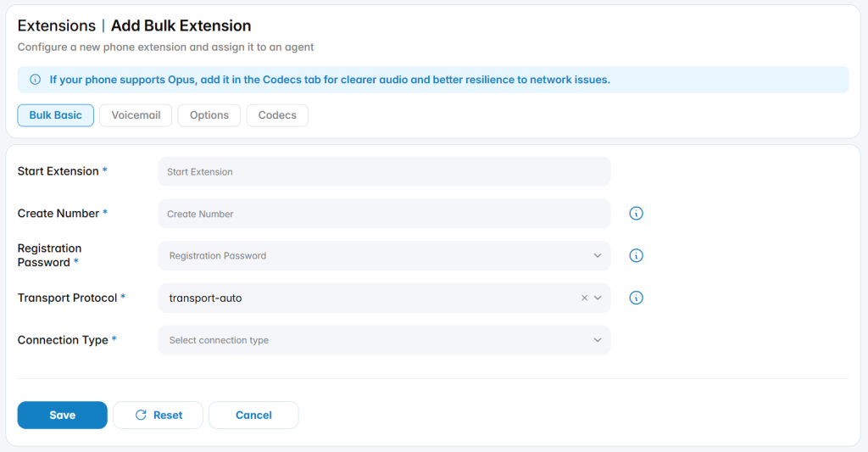Click the Reset button label
Viewport: 868px width, 452px height.
pyautogui.click(x=168, y=415)
